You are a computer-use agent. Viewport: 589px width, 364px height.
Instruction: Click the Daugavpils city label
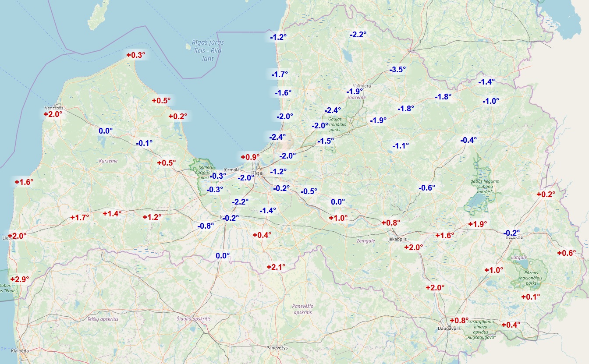(x=449, y=328)
